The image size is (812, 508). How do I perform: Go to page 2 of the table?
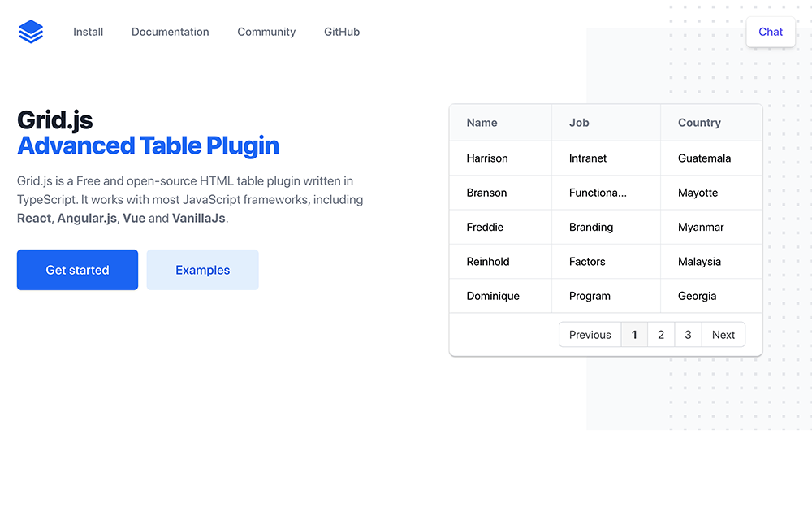point(661,334)
